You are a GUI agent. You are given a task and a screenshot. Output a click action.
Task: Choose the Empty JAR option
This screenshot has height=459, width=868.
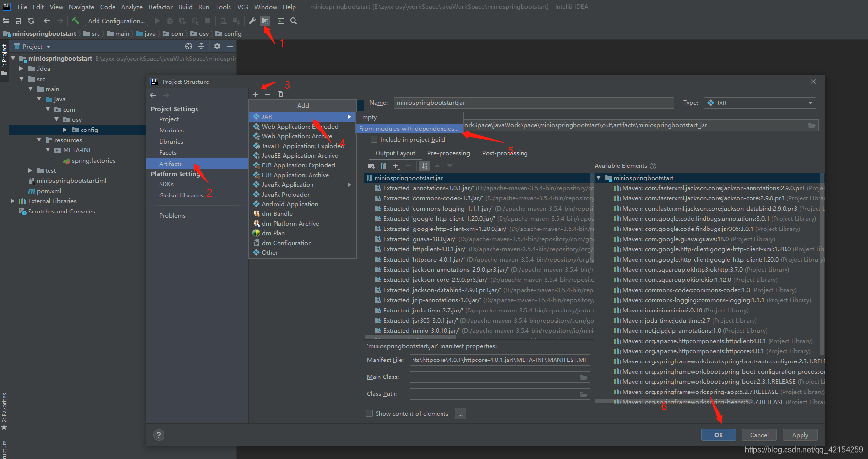click(409, 117)
